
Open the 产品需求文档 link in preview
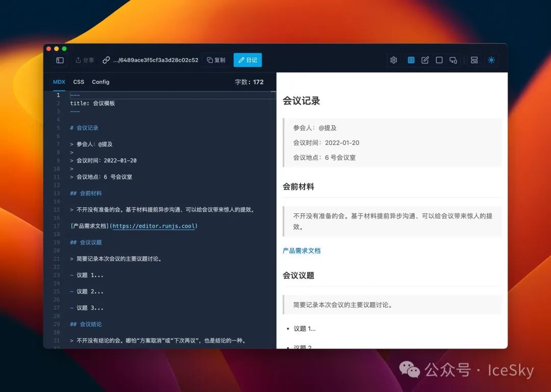[x=302, y=251]
